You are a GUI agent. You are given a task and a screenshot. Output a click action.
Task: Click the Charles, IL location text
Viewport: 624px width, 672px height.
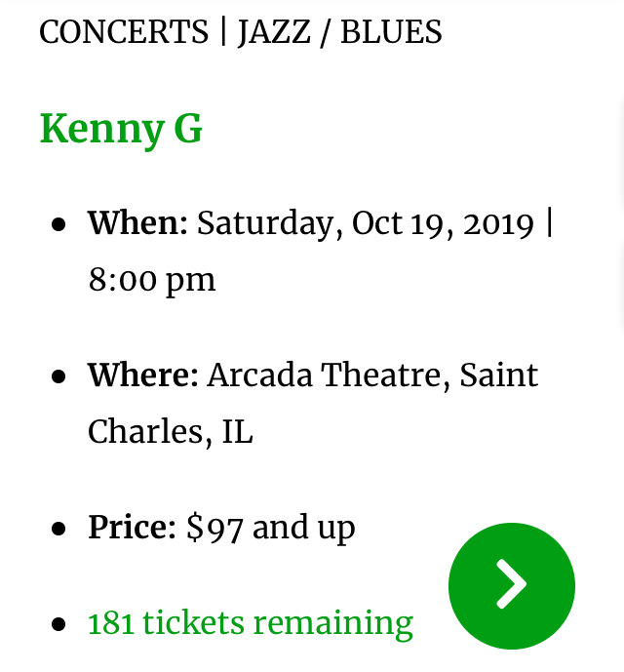(170, 431)
